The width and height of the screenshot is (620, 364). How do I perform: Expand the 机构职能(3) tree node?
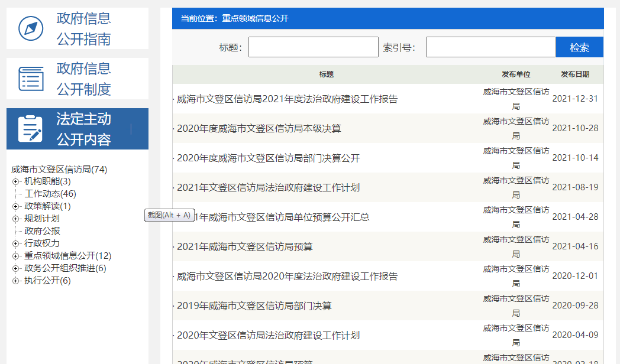[16, 181]
